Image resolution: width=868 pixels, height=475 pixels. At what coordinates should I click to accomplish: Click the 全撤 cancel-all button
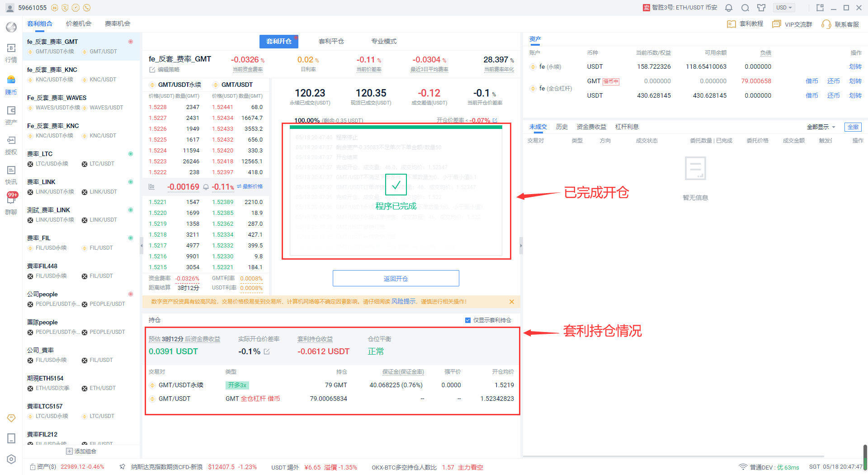pos(853,127)
